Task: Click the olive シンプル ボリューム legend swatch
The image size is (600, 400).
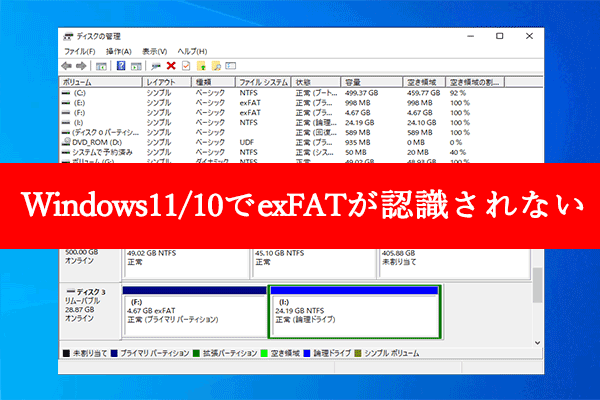Action: point(358,353)
